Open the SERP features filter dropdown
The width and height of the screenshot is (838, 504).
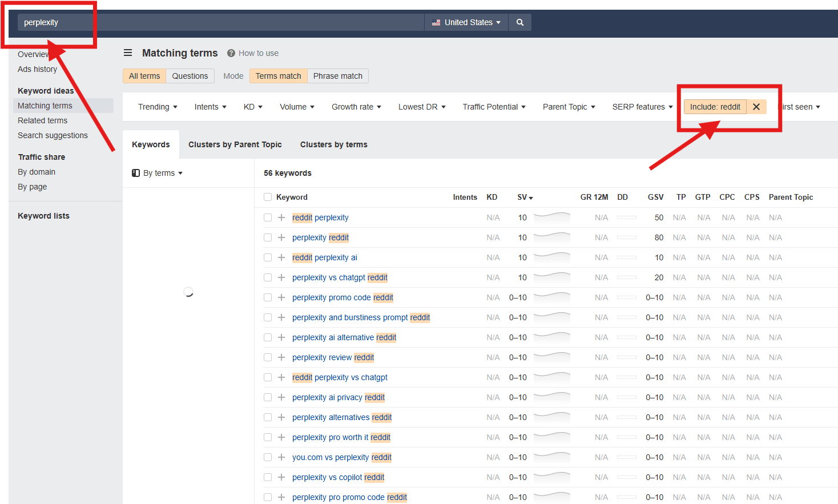pyautogui.click(x=642, y=107)
